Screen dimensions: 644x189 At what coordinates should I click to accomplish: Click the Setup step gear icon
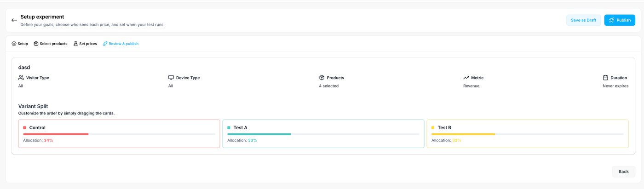tap(14, 44)
